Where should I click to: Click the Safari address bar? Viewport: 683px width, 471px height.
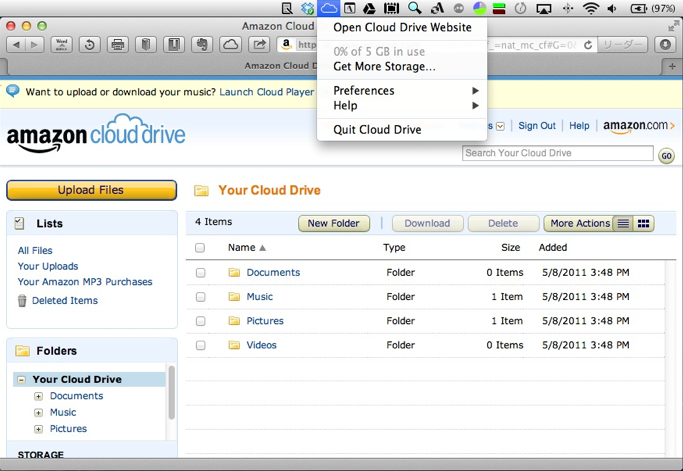point(436,45)
